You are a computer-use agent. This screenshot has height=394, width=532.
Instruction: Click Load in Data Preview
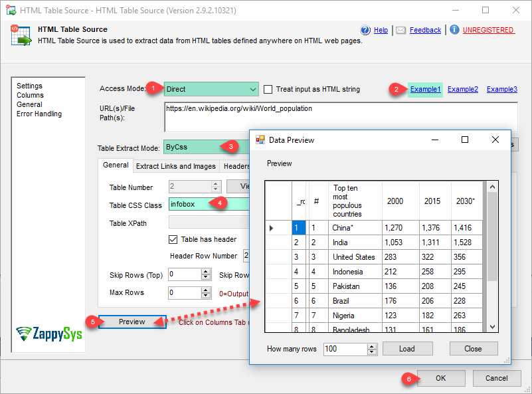[x=407, y=349]
